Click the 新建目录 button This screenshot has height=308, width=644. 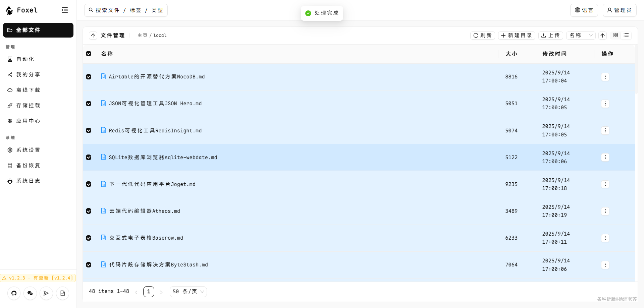coord(517,36)
